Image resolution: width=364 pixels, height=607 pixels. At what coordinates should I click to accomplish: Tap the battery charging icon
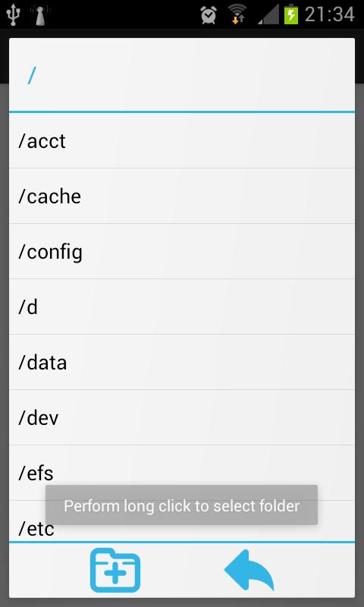[x=291, y=14]
